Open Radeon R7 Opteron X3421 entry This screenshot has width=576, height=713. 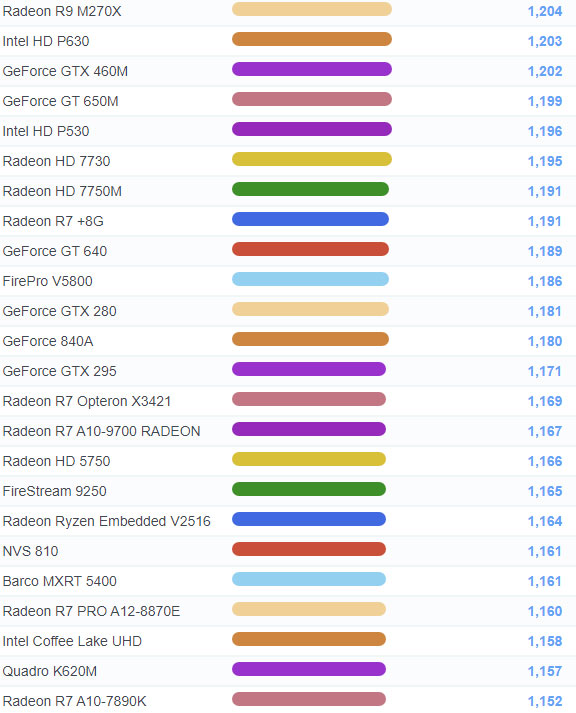87,402
